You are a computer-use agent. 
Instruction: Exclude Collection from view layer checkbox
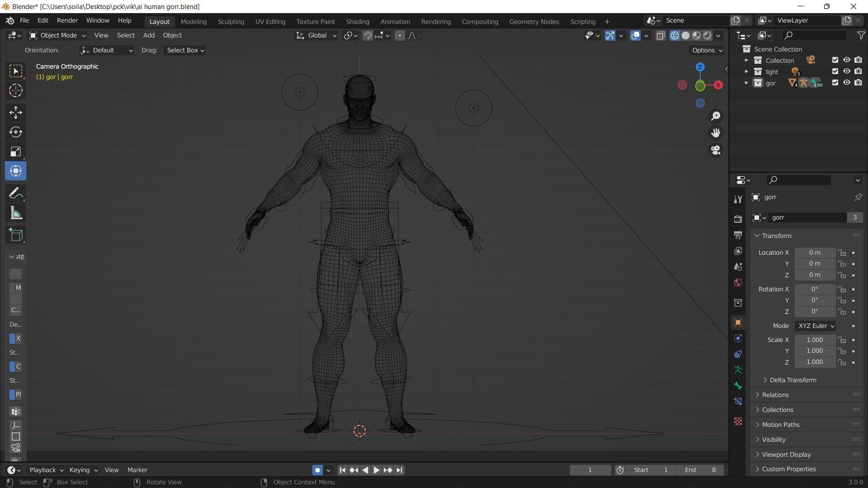835,60
